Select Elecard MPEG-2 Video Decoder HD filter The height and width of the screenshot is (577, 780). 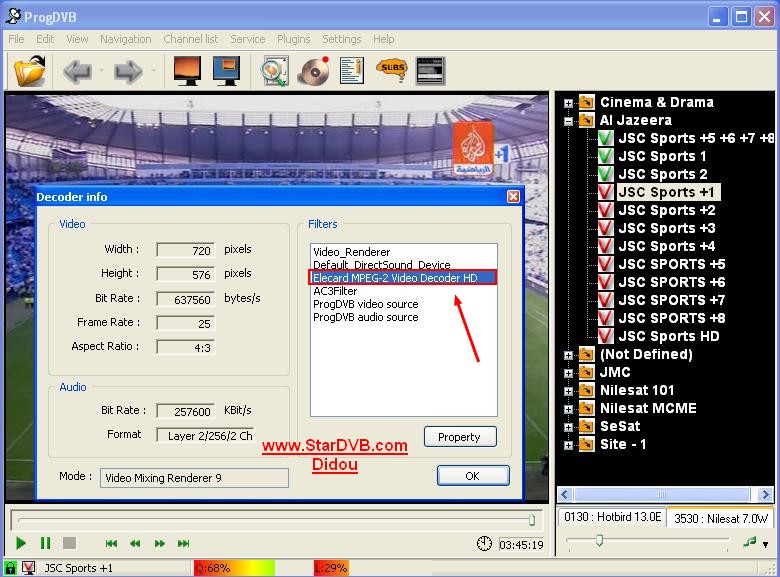(x=402, y=278)
